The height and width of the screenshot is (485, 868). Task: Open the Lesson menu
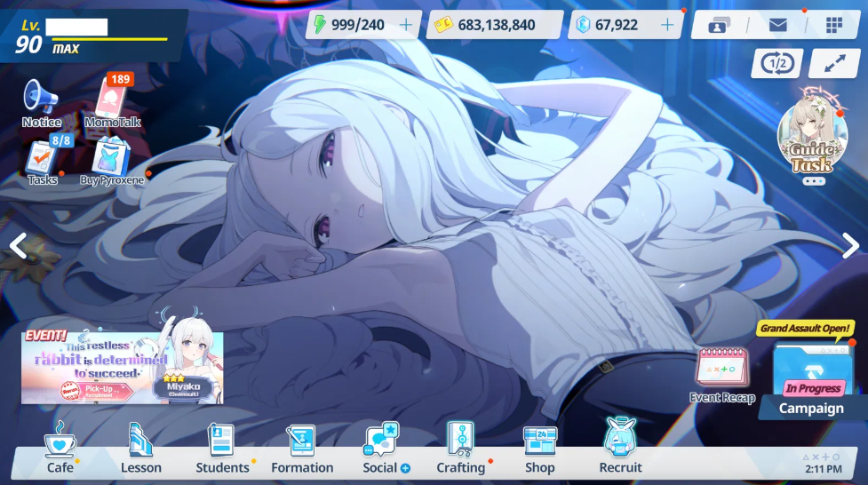(x=140, y=449)
